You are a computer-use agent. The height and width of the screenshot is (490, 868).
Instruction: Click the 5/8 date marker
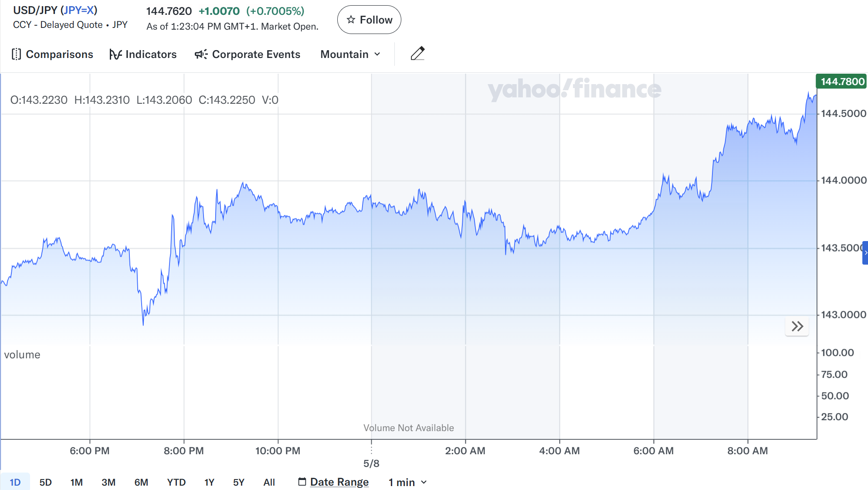coord(371,463)
